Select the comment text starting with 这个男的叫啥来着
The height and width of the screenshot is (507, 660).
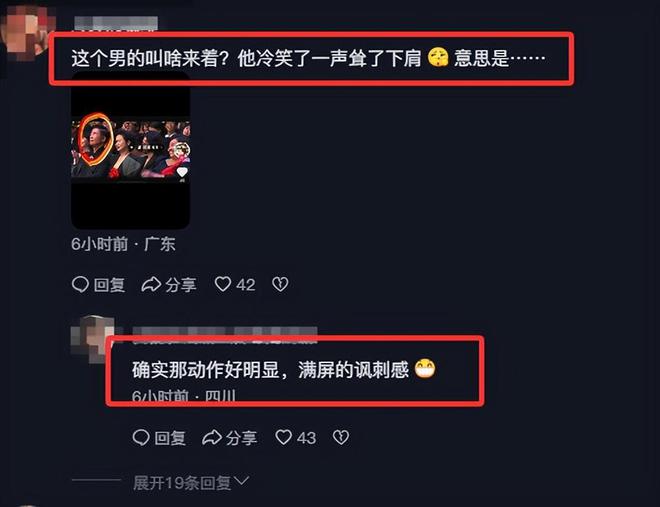point(309,58)
